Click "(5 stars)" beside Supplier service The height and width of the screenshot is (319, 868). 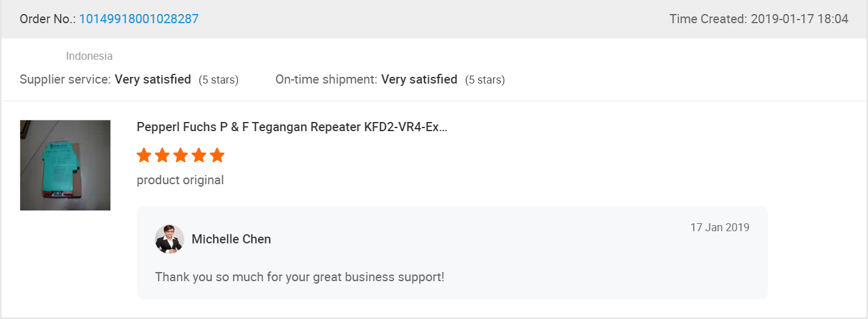click(218, 80)
